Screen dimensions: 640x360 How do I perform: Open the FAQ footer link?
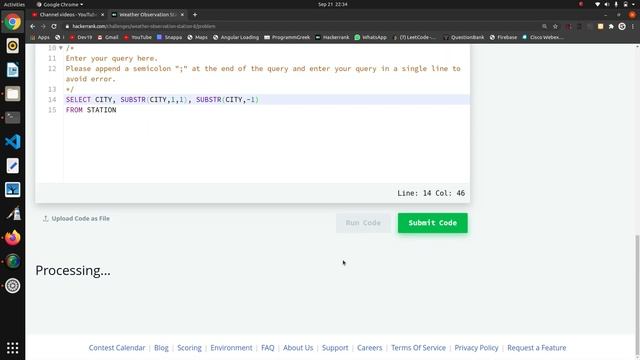click(268, 348)
